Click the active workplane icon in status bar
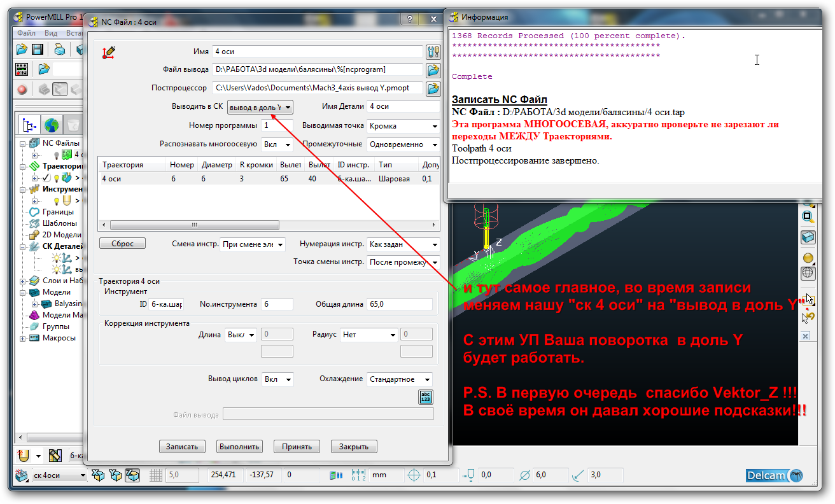835x504 pixels. click(22, 475)
